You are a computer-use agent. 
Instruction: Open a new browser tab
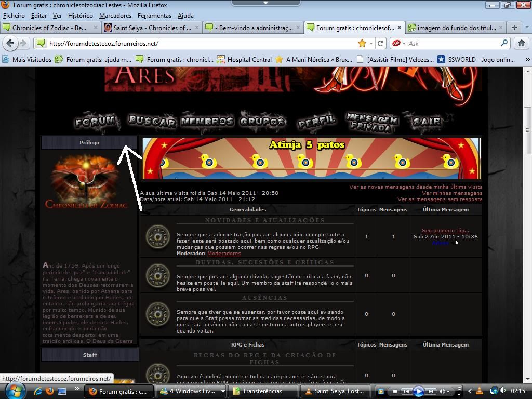[514, 28]
